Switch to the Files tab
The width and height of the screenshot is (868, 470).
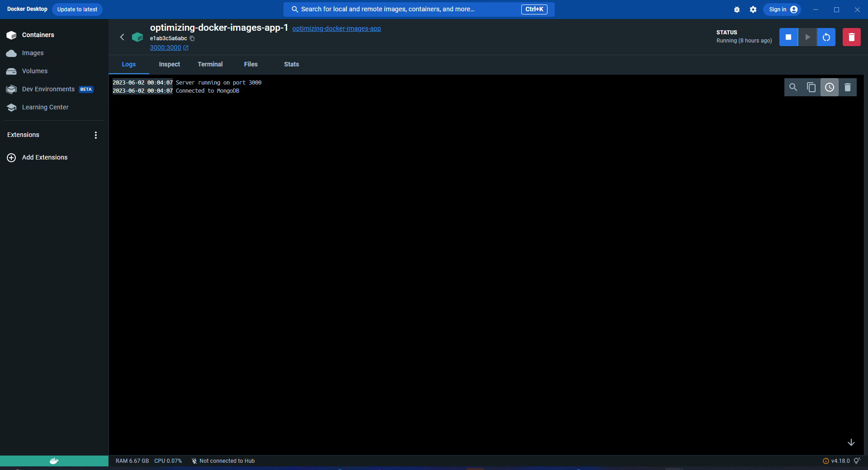point(251,65)
